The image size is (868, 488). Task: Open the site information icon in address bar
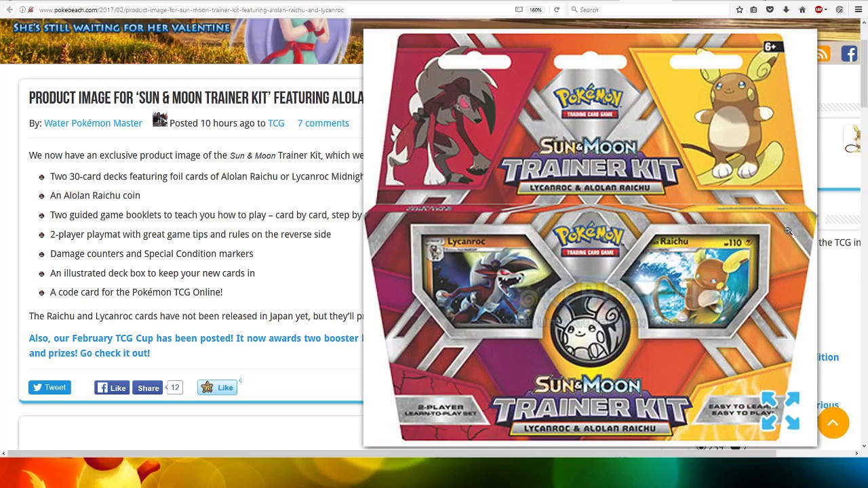[22, 9]
